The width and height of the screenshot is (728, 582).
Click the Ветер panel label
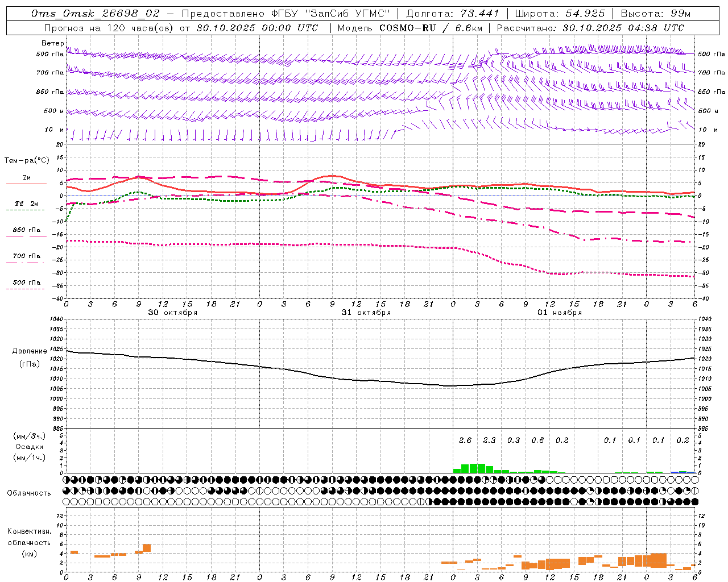point(53,43)
